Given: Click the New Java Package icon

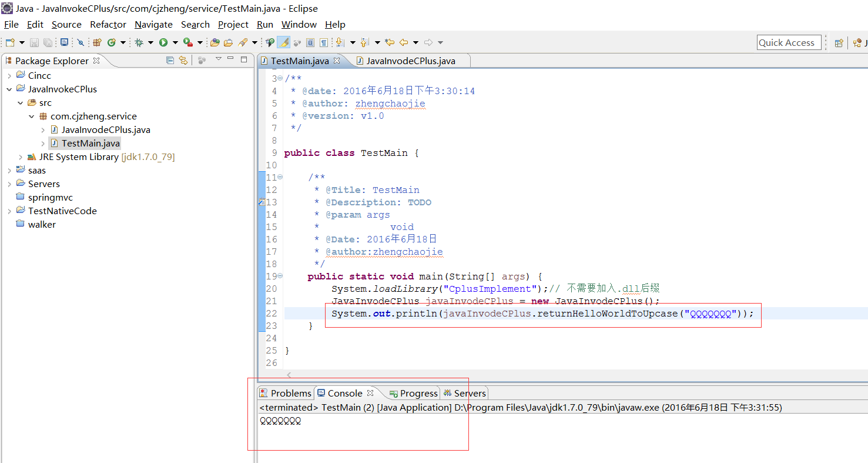Looking at the screenshot, I should (97, 42).
